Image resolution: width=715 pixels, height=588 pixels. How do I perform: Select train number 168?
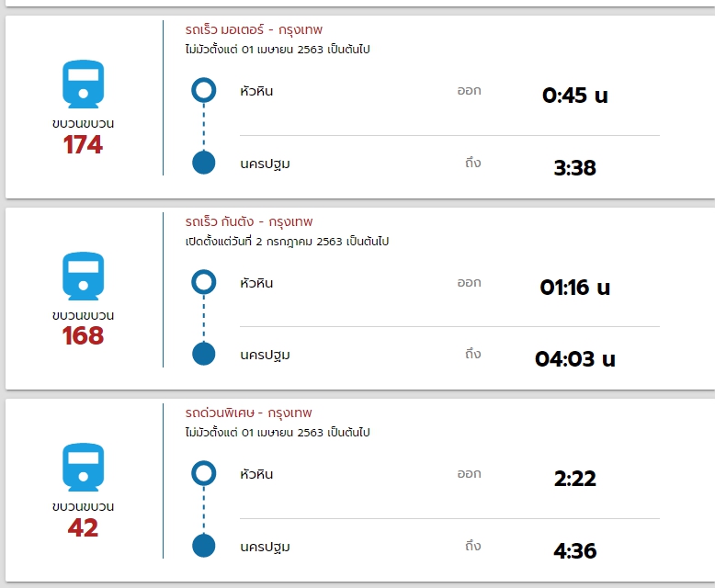coord(83,336)
